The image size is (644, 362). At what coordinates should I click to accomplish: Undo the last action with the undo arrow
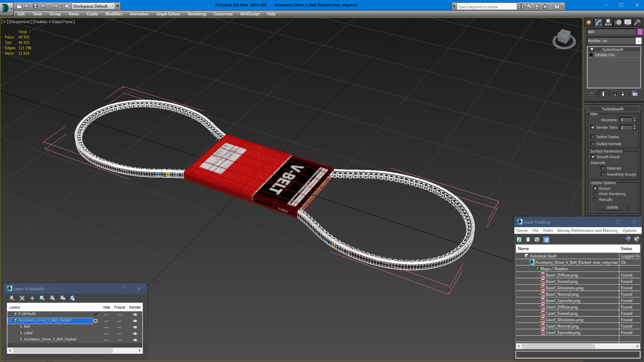pos(43,6)
